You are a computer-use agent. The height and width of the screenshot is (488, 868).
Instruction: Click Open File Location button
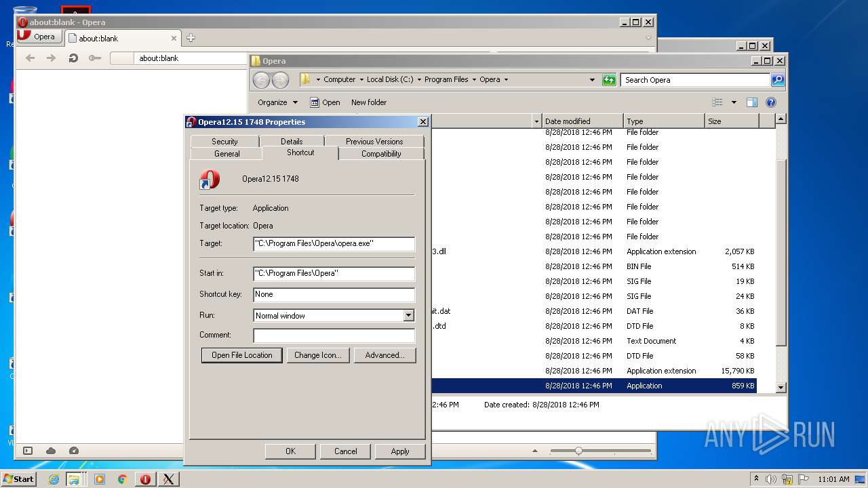[x=241, y=355]
